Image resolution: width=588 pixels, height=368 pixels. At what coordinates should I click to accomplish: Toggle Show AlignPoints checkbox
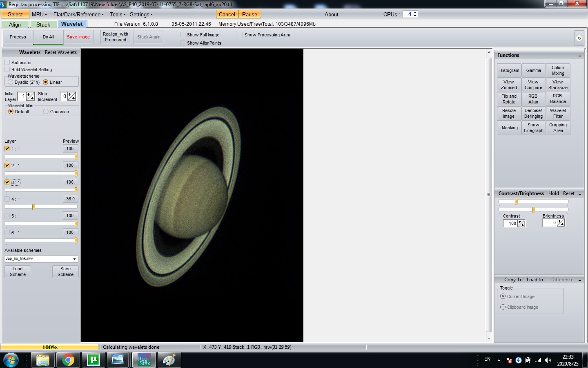183,43
